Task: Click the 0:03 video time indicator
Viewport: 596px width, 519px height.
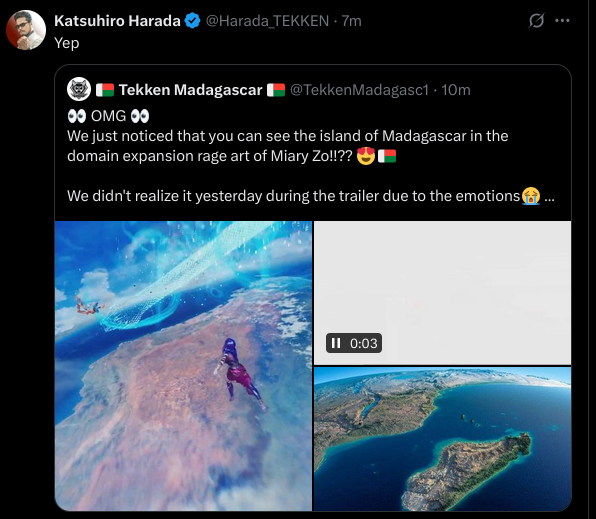Action: pos(364,343)
